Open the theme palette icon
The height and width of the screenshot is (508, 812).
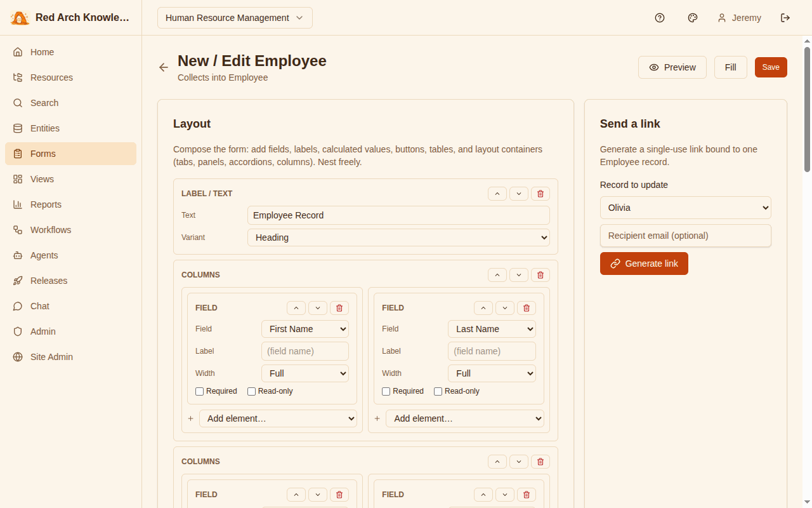point(693,18)
